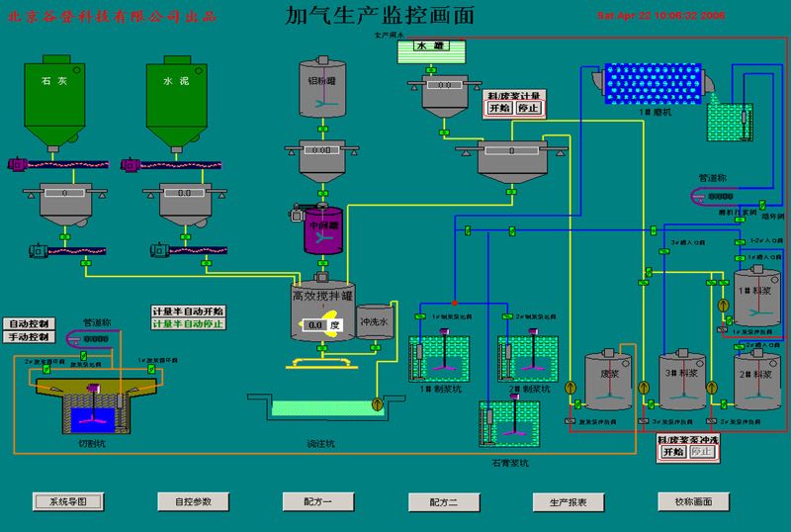The image size is (791, 532).
Task: Select the purple 中间罐 intermediate tank
Action: point(322,229)
